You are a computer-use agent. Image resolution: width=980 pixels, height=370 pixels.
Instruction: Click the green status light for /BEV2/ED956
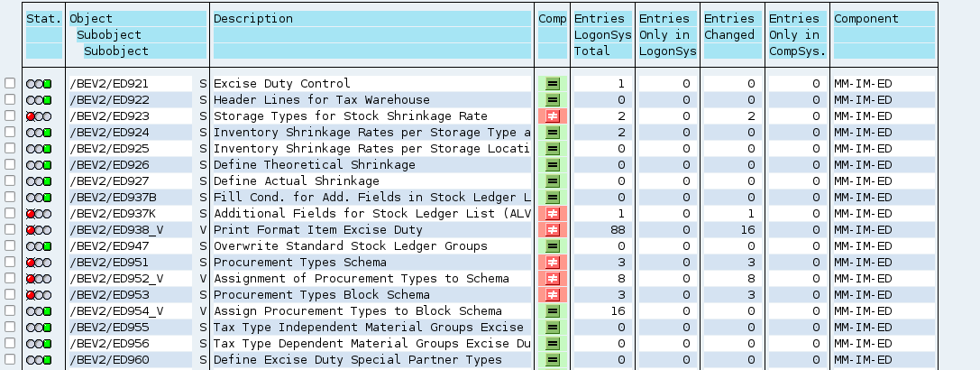click(48, 345)
